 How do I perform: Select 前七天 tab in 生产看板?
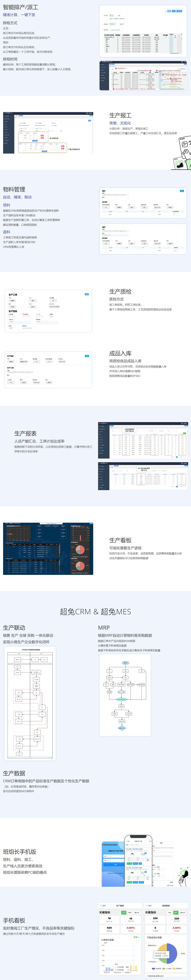[137, 913]
